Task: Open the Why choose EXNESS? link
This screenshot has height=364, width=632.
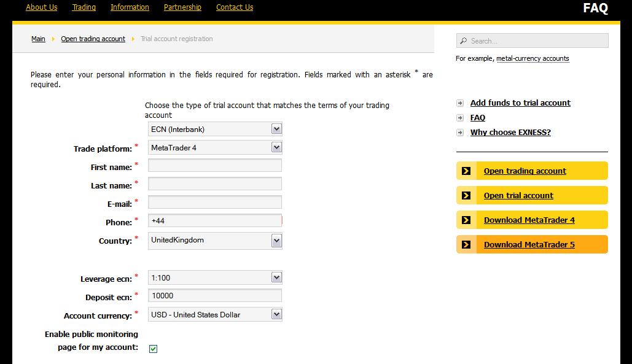Action: pos(510,133)
